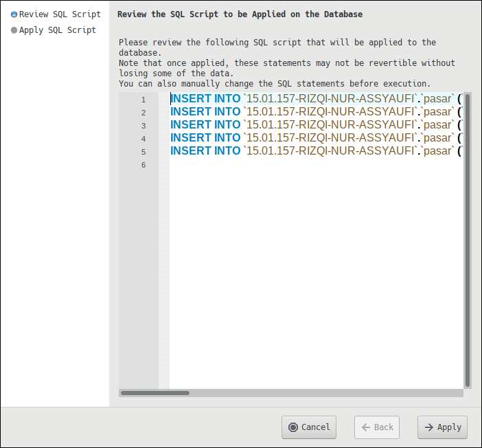482x448 pixels.
Task: Place cursor in the first INSERT INTO statement
Action: pyautogui.click(x=309, y=99)
